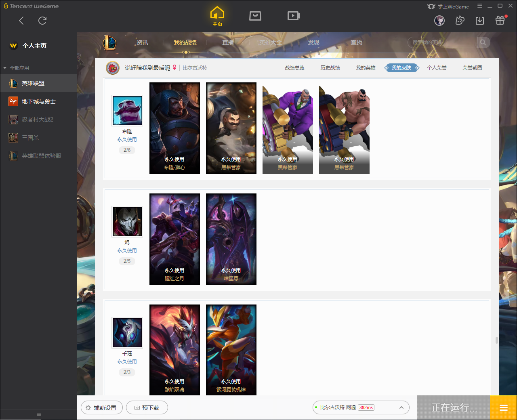Click the sidebar bottom collapse handle
The width and height of the screenshot is (517, 420).
pos(39,414)
